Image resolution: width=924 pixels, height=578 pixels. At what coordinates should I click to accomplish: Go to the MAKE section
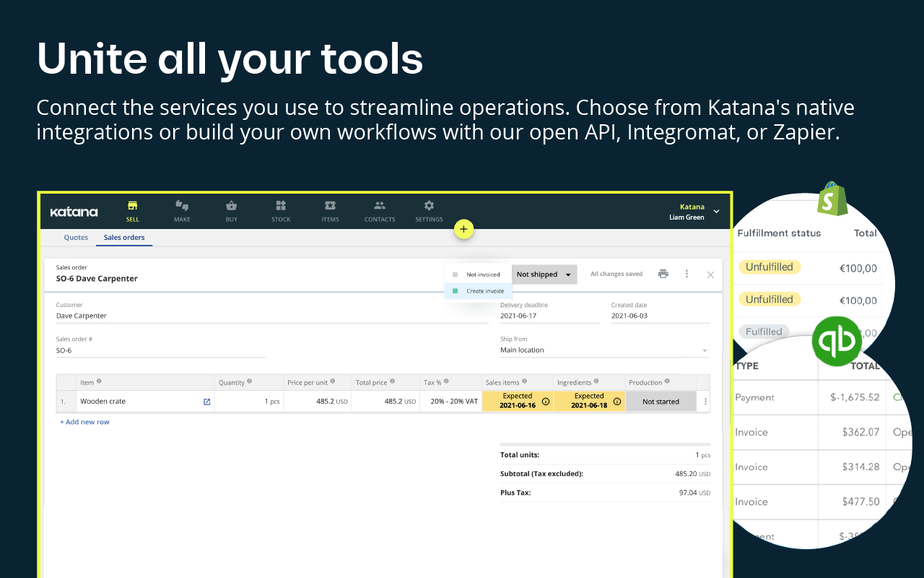[x=182, y=211]
